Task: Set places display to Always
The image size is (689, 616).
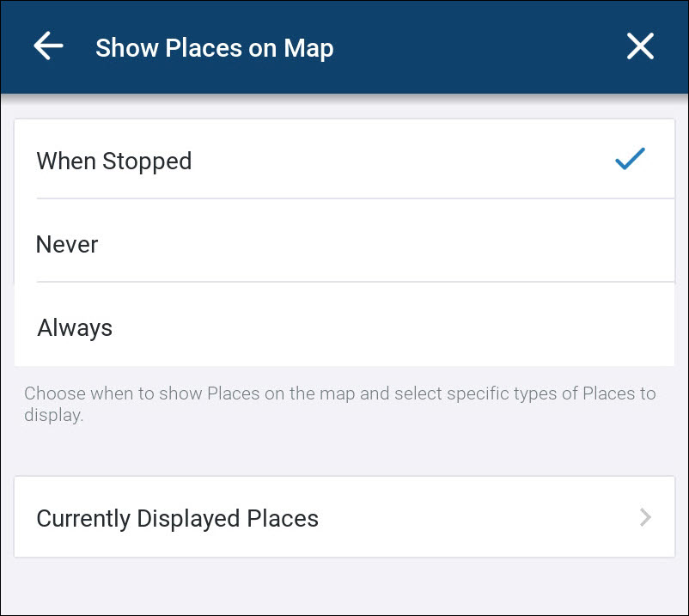Action: pyautogui.click(x=344, y=327)
